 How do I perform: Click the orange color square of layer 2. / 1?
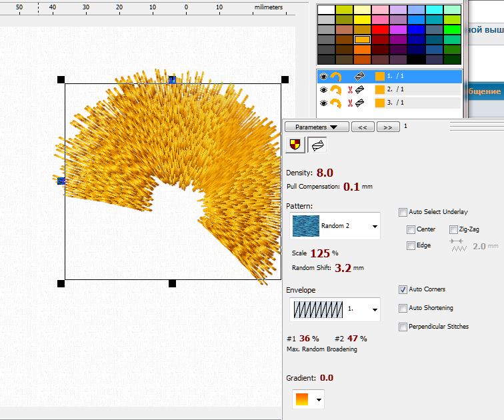click(379, 89)
